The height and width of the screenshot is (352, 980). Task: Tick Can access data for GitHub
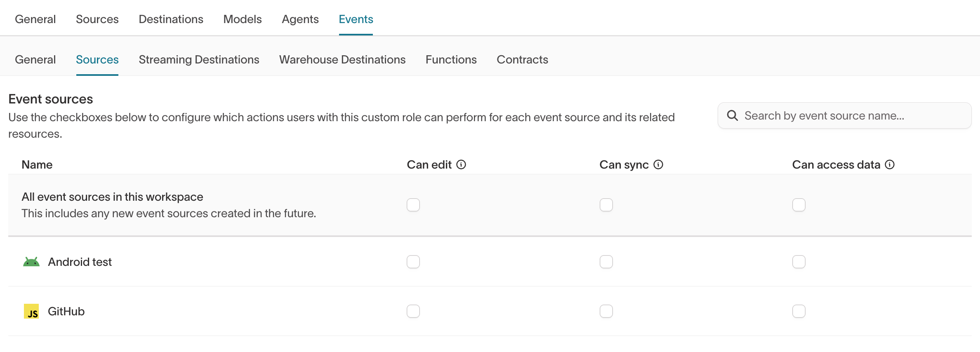coord(799,311)
